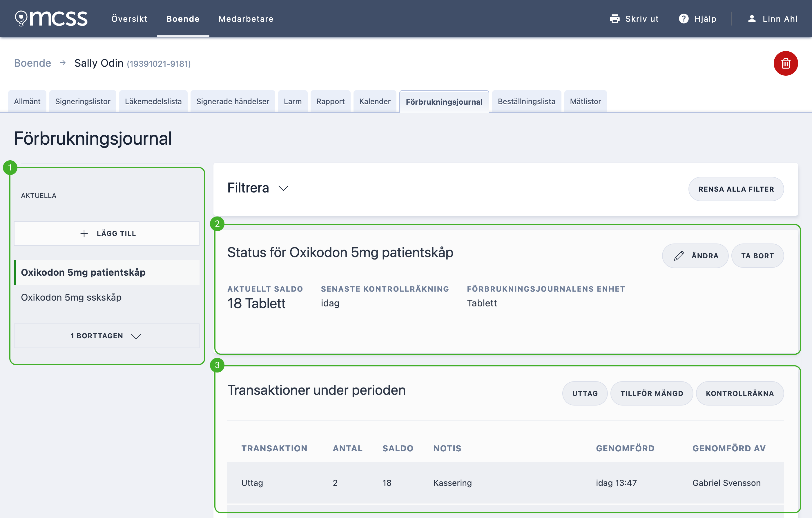Viewport: 812px width, 518px height.
Task: Click the user profile icon for Linn Ahl
Action: pos(752,19)
